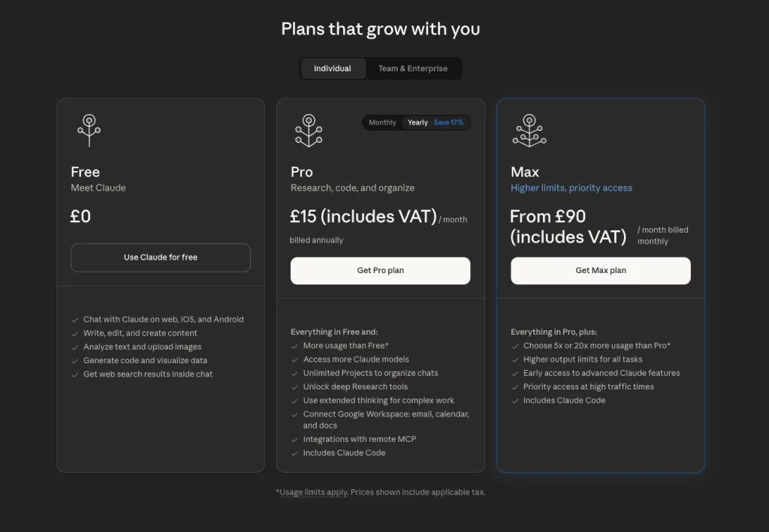Click the 'Save 17%' label

[x=449, y=122]
